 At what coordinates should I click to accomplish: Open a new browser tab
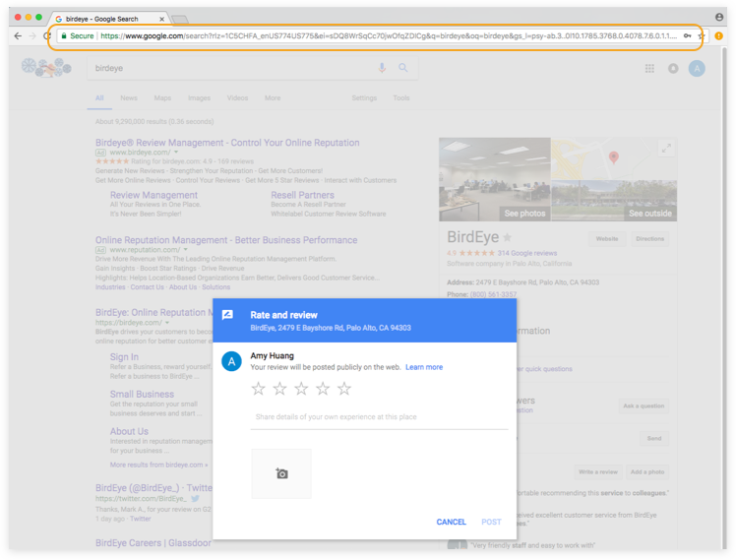coord(180,20)
